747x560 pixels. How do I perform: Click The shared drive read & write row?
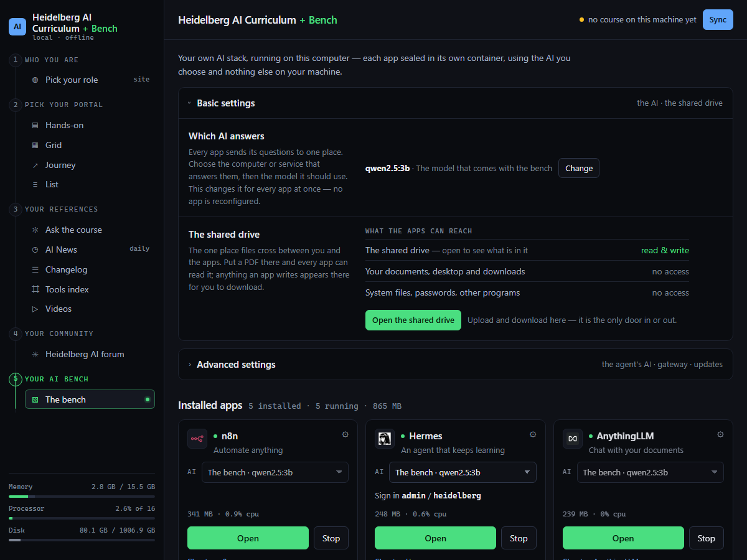pos(527,250)
